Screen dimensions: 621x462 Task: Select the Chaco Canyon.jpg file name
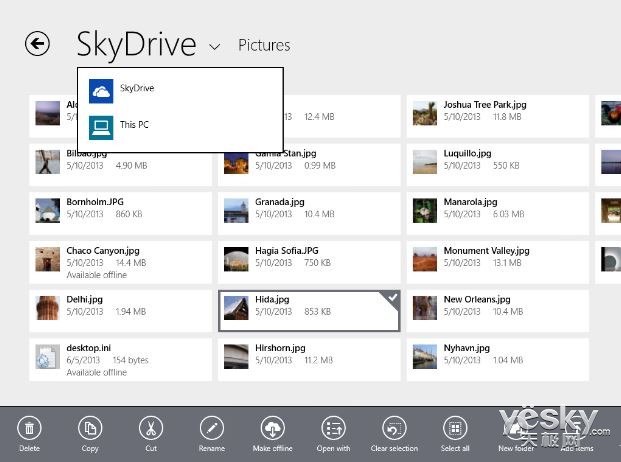click(x=103, y=251)
